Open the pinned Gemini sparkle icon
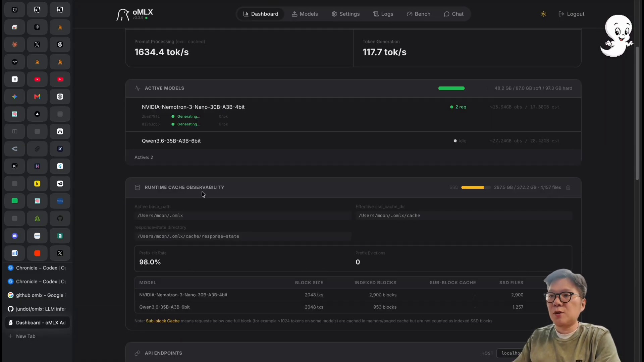This screenshot has height=362, width=644. pos(15,97)
